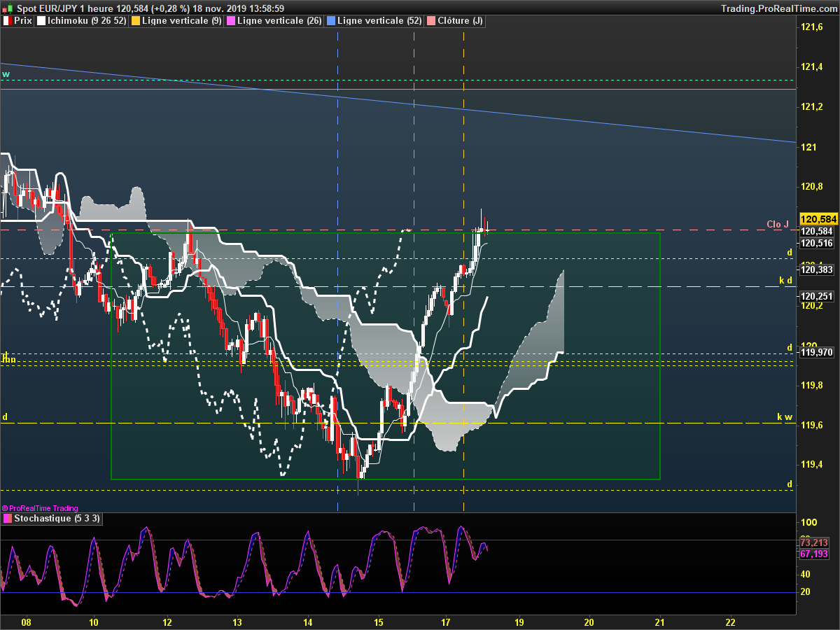Click the stochastic value label 73,213
Image resolution: width=840 pixels, height=630 pixels.
tap(814, 543)
